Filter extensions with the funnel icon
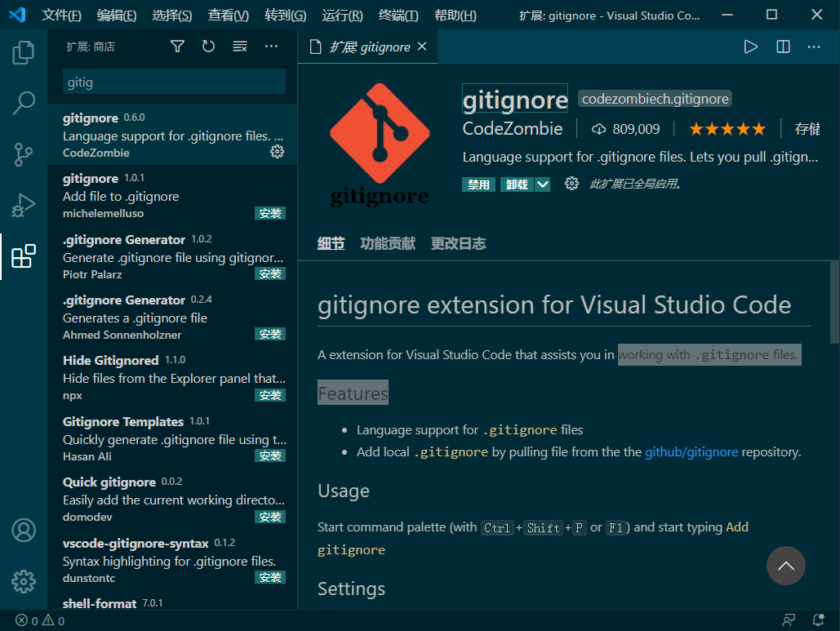This screenshot has height=631, width=840. pos(177,47)
